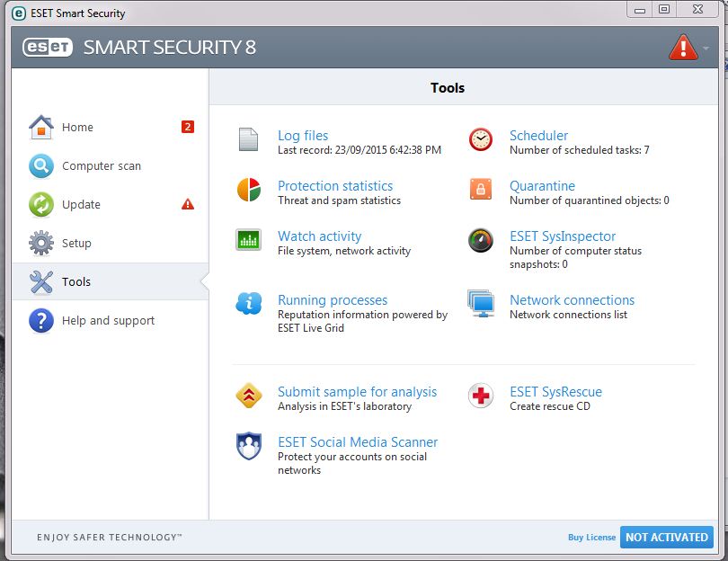Screen dimensions: 728x561
Task: Open the red alert status warning icon
Action: point(683,47)
